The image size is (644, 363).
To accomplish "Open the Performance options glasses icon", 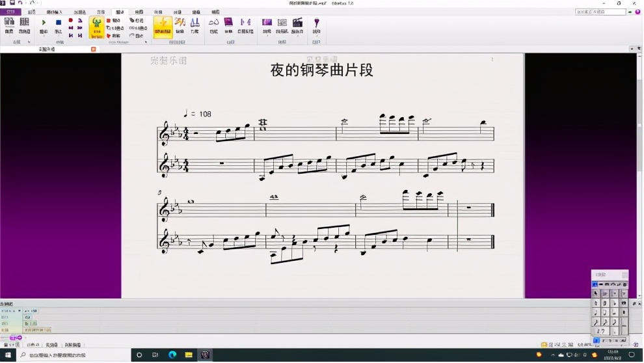I will tap(213, 25).
